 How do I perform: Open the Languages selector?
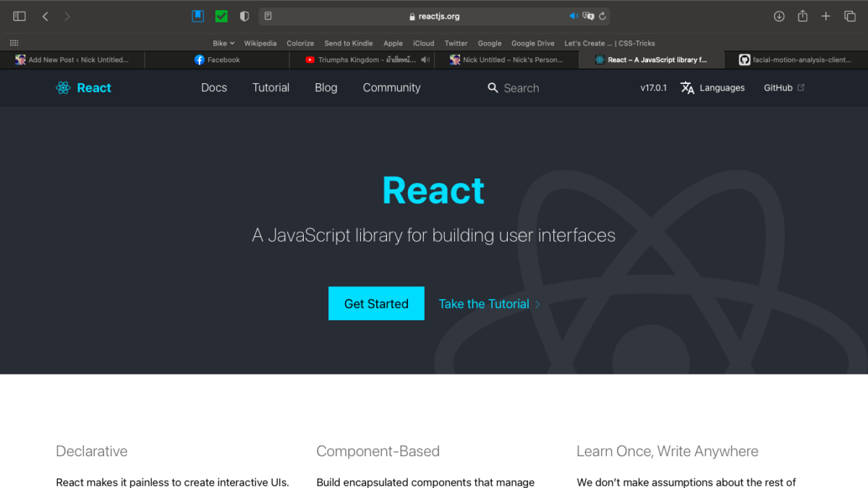click(x=712, y=87)
